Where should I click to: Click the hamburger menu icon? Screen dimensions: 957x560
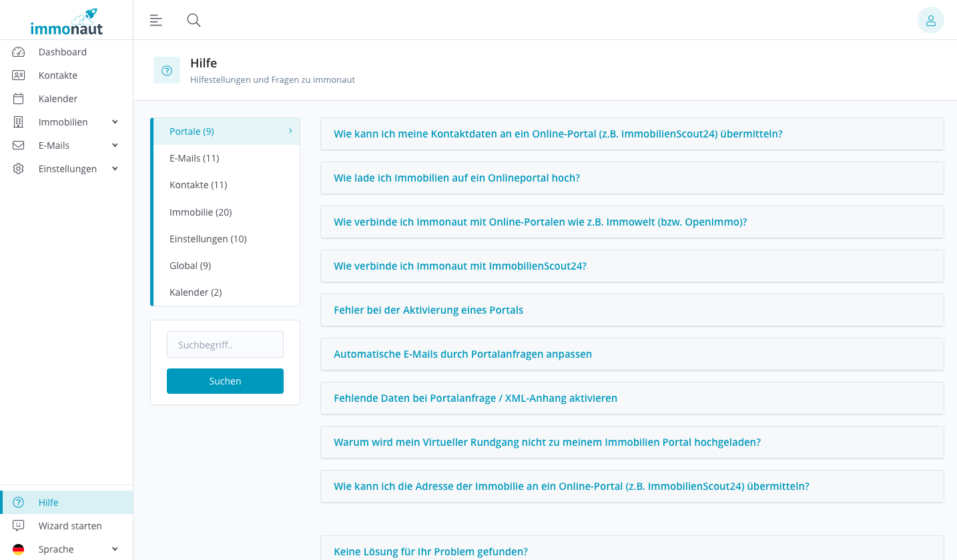(155, 20)
